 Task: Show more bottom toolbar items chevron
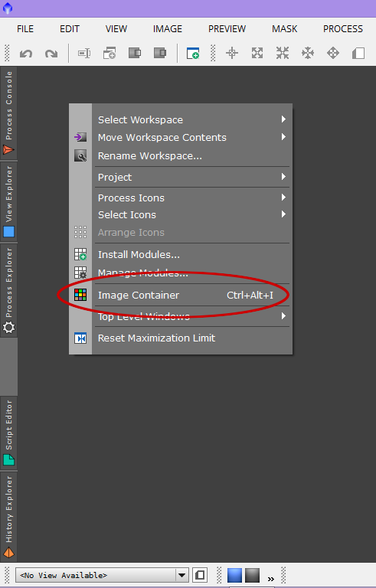point(270,579)
